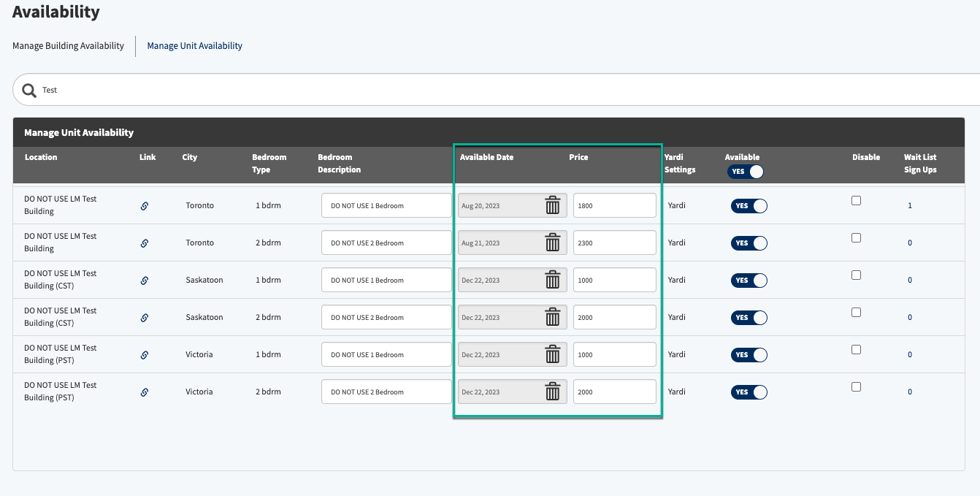Toggle availability for Victoria 1 bdrm

[749, 355]
